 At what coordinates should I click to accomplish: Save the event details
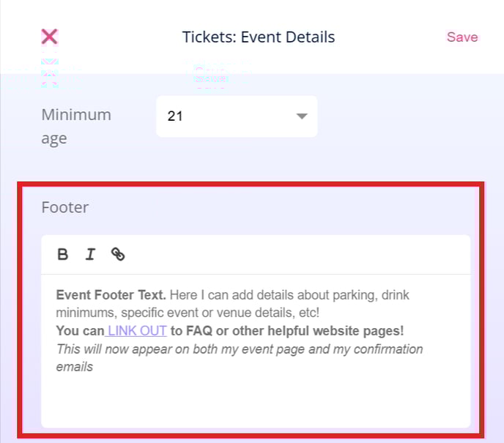(462, 37)
